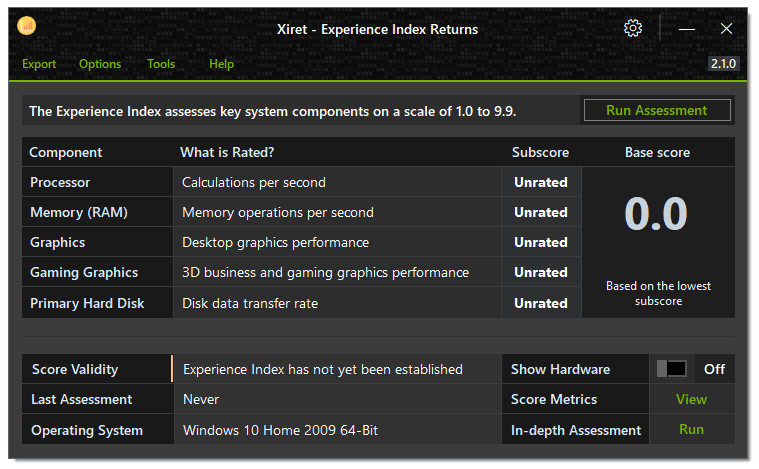Screen dimensions: 759x469
Task: Open the Help menu
Action: [x=221, y=64]
